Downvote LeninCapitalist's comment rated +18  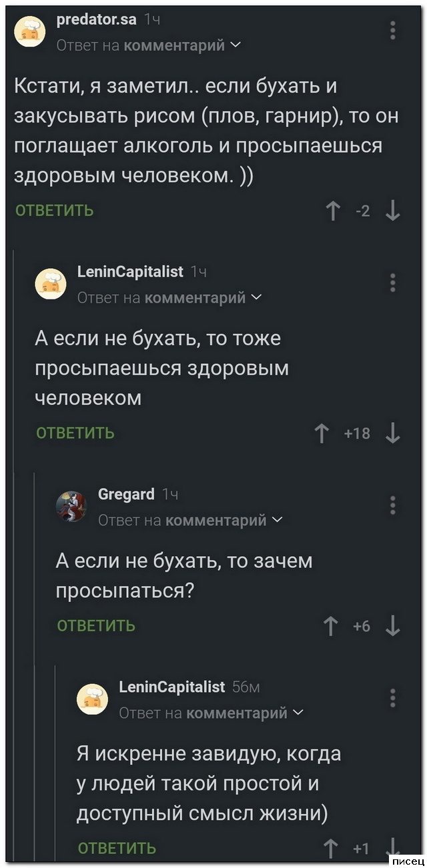coord(394,434)
